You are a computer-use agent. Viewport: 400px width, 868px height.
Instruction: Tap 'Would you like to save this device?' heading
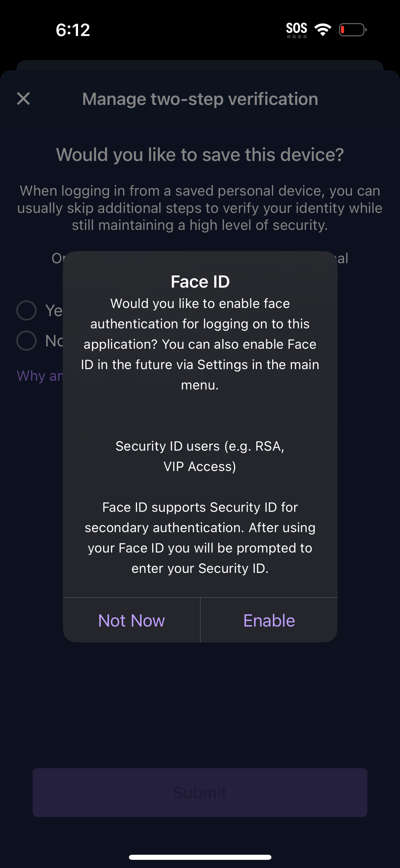pyautogui.click(x=200, y=155)
